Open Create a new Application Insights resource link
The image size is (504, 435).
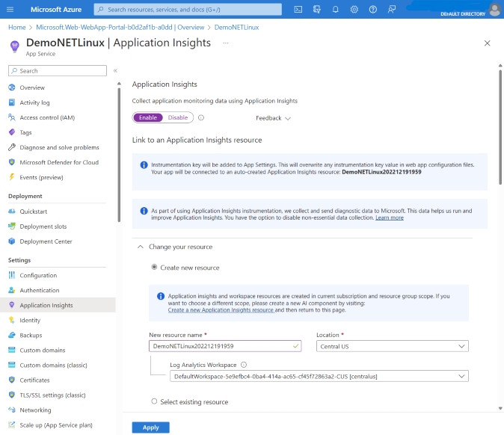click(221, 310)
